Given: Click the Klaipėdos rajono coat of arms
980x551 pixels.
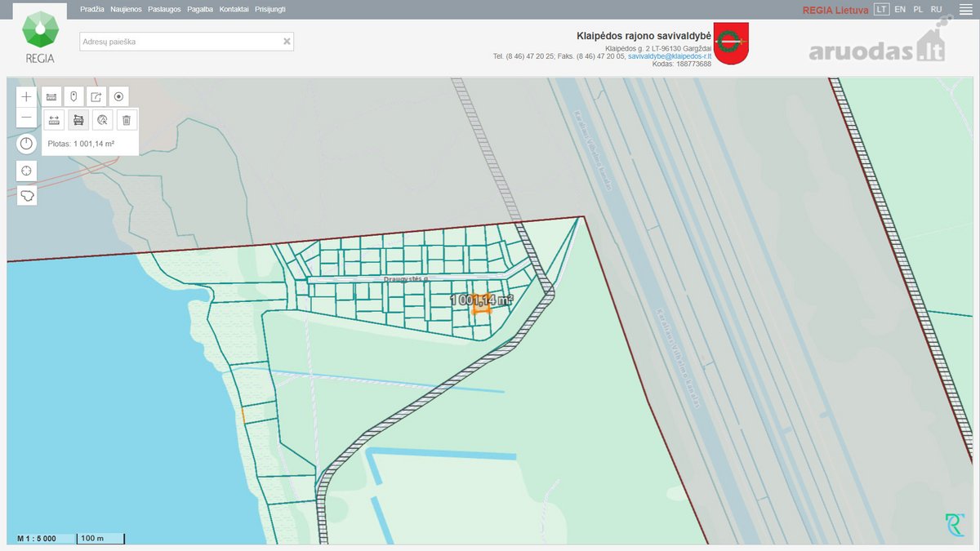Looking at the screenshot, I should [x=731, y=43].
